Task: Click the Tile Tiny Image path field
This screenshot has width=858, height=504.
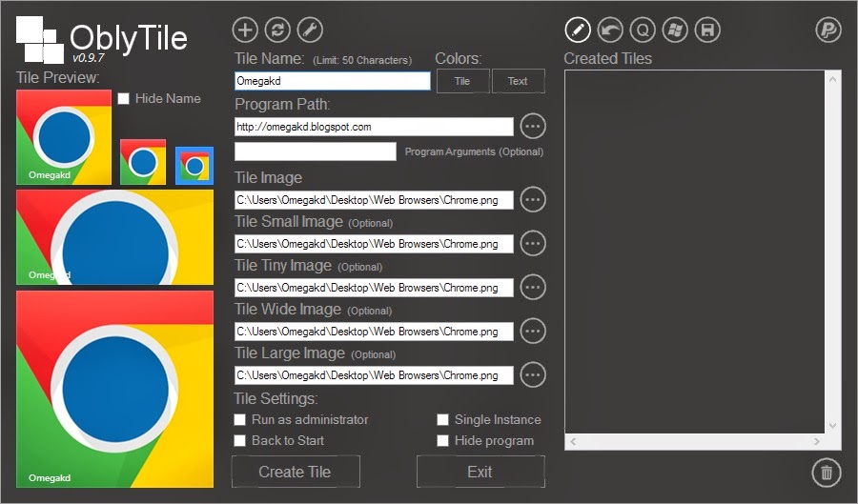Action: pyautogui.click(x=374, y=288)
